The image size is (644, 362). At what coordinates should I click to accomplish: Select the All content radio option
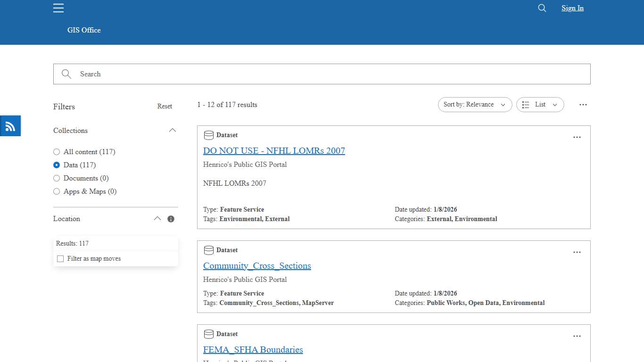tap(57, 152)
